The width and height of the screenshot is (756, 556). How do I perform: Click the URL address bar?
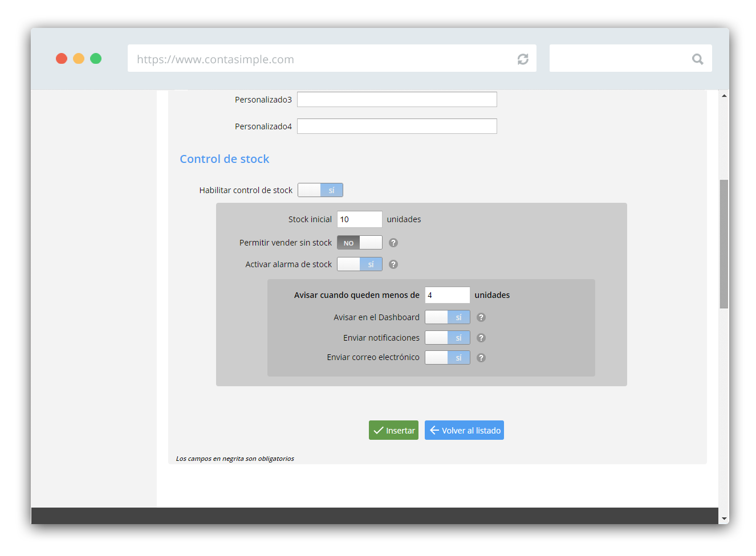(319, 59)
